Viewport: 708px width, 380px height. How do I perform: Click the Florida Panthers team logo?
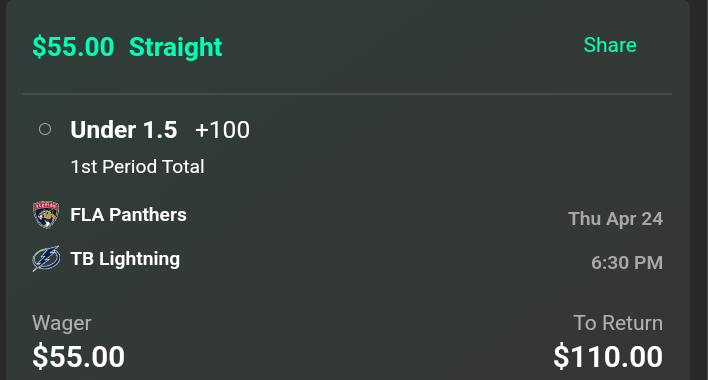pyautogui.click(x=46, y=215)
